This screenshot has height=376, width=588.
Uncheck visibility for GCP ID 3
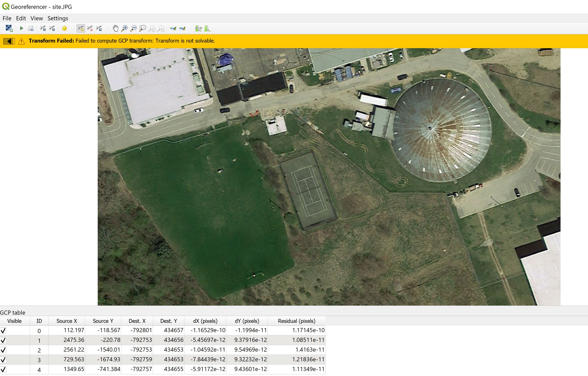(x=3, y=360)
